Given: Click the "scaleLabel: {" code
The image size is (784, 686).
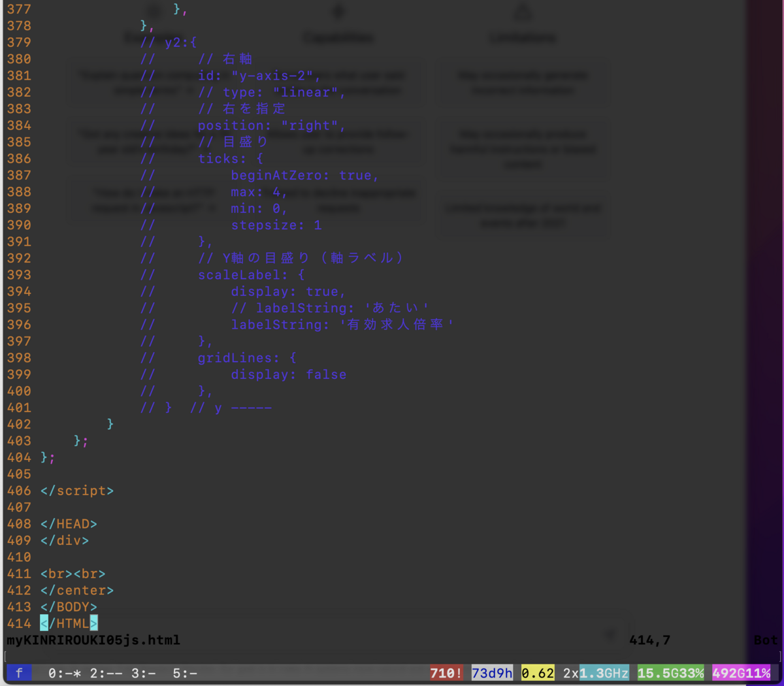Looking at the screenshot, I should 252,275.
